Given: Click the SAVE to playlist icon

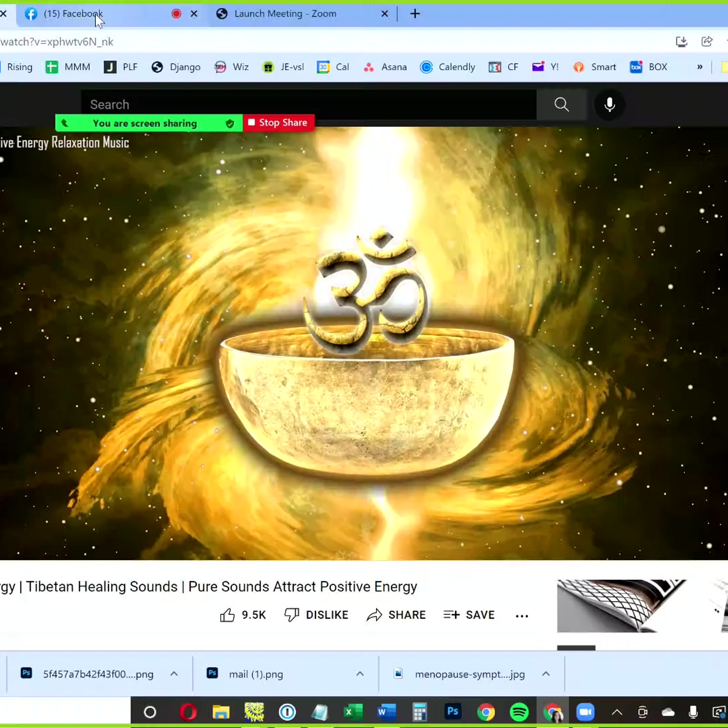Looking at the screenshot, I should (x=451, y=615).
